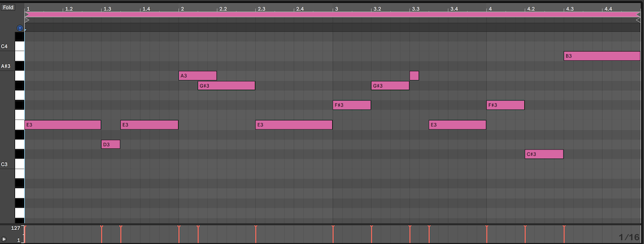Select the pink loop brace bar

click(x=322, y=15)
